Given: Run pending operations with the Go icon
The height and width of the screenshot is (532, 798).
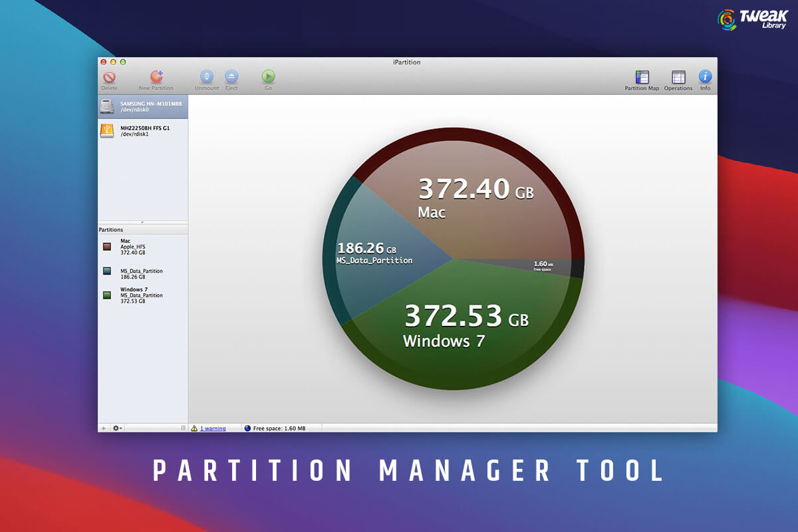Looking at the screenshot, I should pos(268,77).
